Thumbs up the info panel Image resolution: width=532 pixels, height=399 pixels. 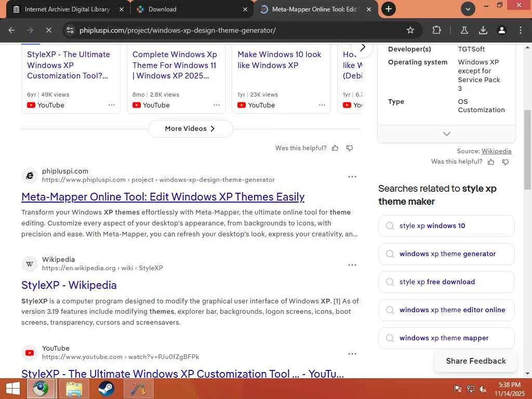tap(491, 162)
